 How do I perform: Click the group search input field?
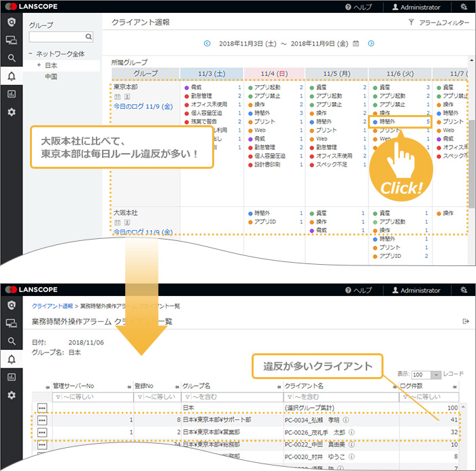tap(57, 37)
